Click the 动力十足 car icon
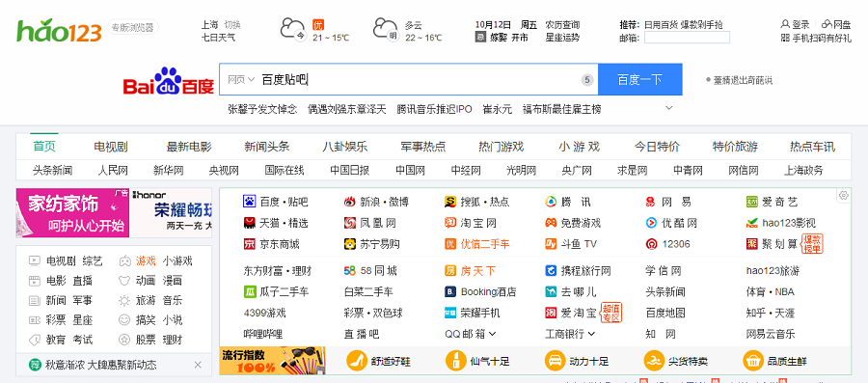This screenshot has height=383, width=868. 556,362
